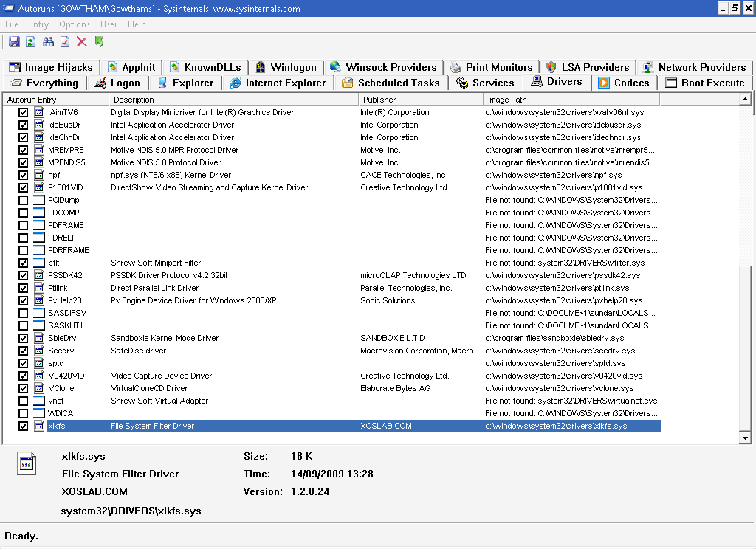Click the driver icon beside xlkfs
The image size is (756, 549).
(39, 426)
